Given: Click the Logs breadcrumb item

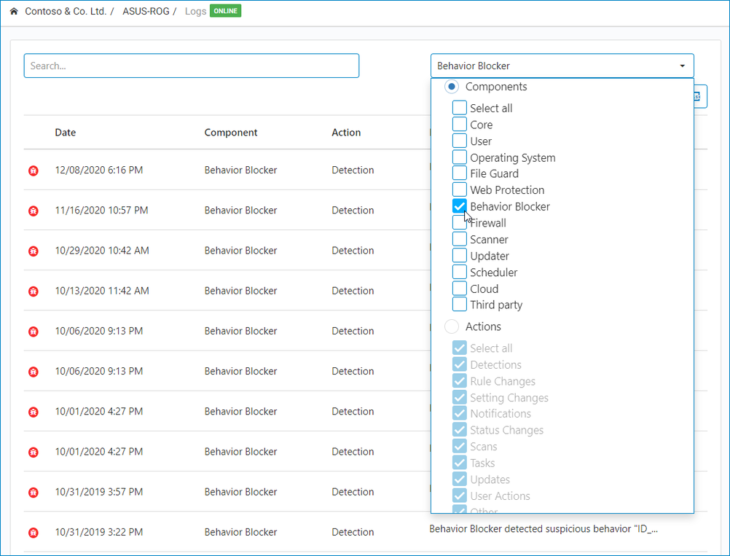Looking at the screenshot, I should [196, 11].
